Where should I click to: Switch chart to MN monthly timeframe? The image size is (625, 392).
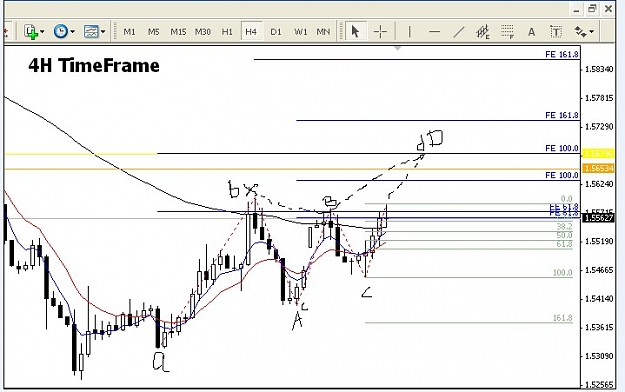[x=323, y=32]
